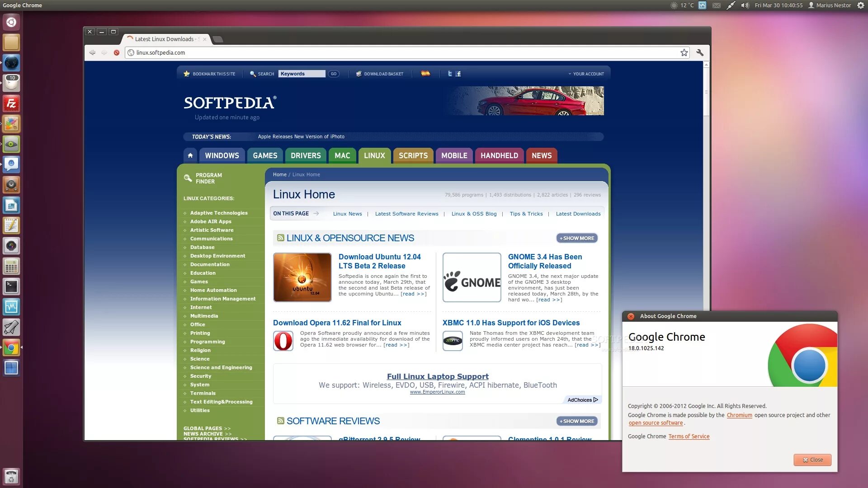
Task: Click the Ubuntu 12.04 news thumbnail
Action: click(x=302, y=277)
